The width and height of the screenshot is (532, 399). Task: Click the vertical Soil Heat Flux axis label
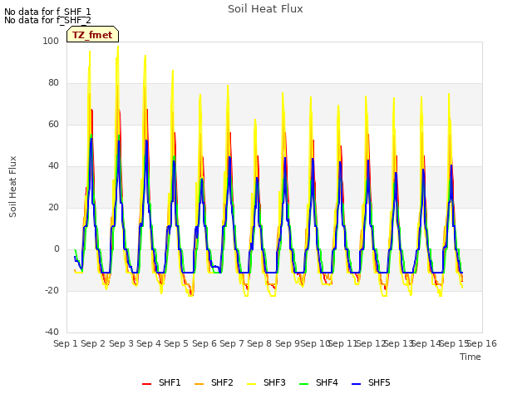pos(12,186)
